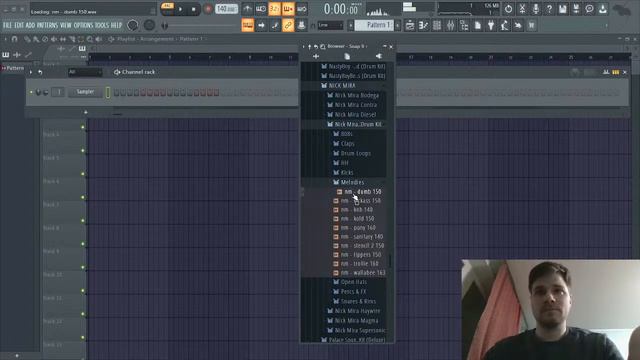
Task: Click the Browser add plus icon
Action: click(316, 56)
